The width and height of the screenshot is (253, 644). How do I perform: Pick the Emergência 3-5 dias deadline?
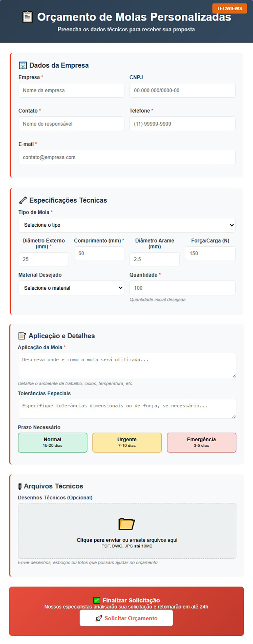(201, 442)
